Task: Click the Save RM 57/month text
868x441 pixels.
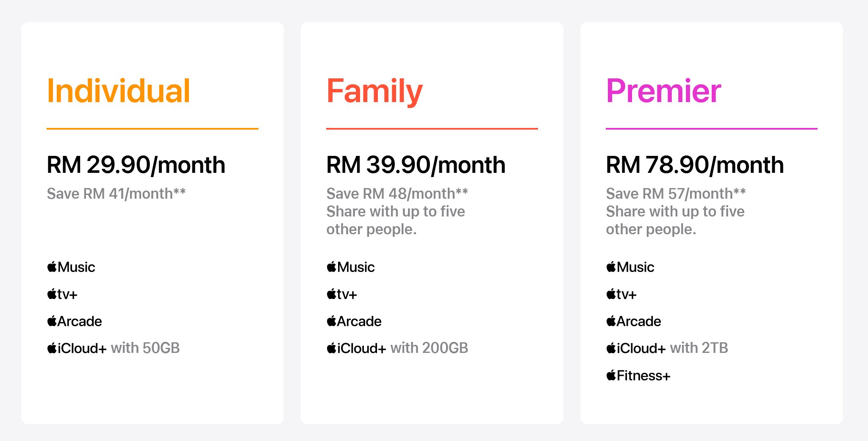Action: tap(676, 194)
